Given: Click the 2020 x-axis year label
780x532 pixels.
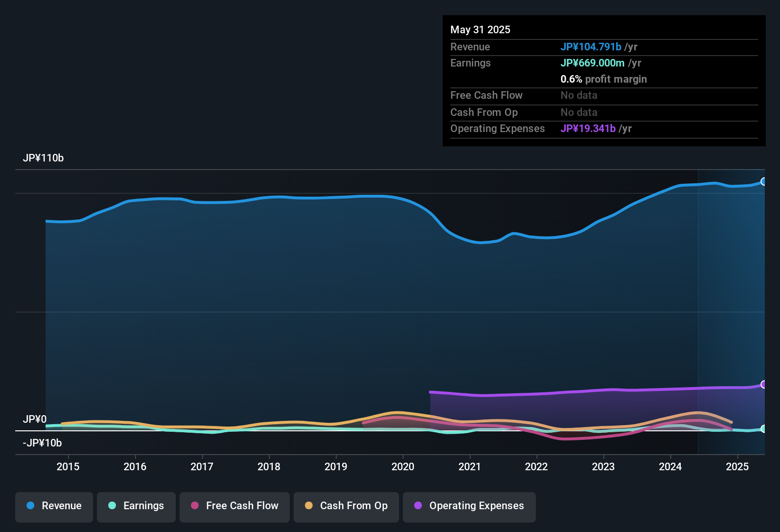Looking at the screenshot, I should (x=403, y=466).
